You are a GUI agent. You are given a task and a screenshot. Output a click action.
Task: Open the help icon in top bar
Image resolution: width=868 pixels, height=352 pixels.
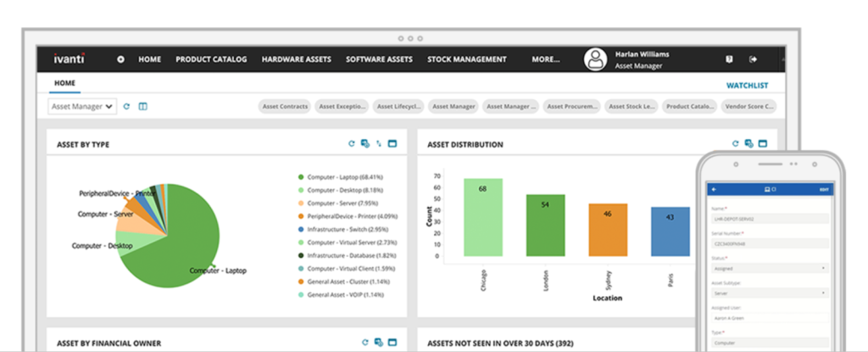pos(729,59)
